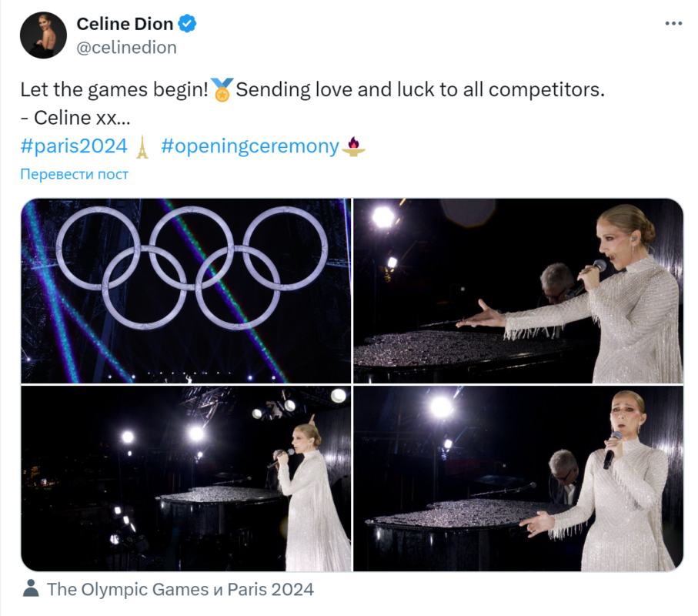This screenshot has width=698, height=616.
Task: Click the truncated 'Celine xx...' text
Action: pyautogui.click(x=82, y=118)
